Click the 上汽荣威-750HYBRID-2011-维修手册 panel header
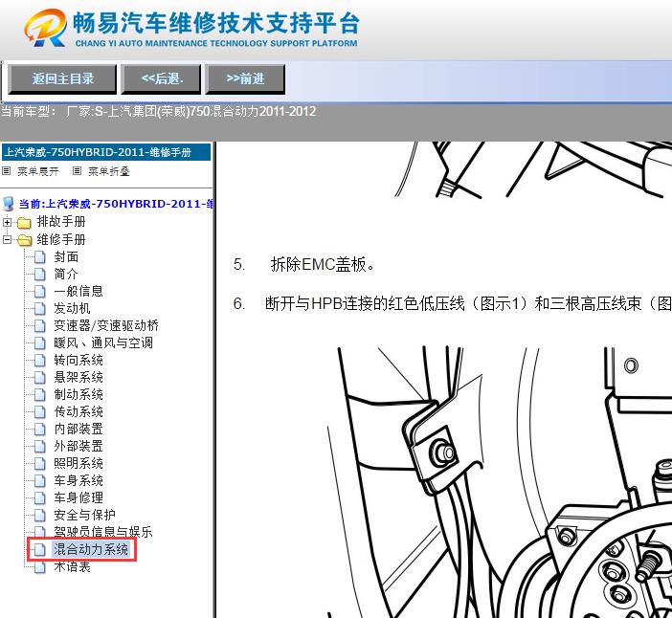 point(106,152)
